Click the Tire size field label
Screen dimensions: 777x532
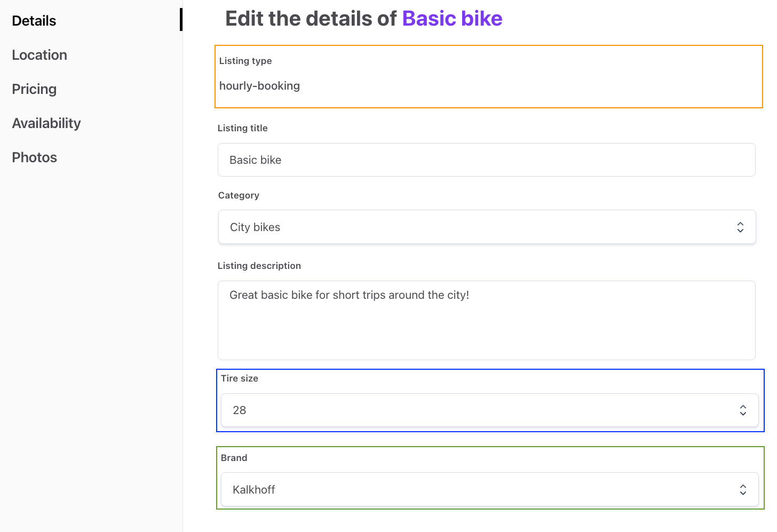(x=239, y=378)
